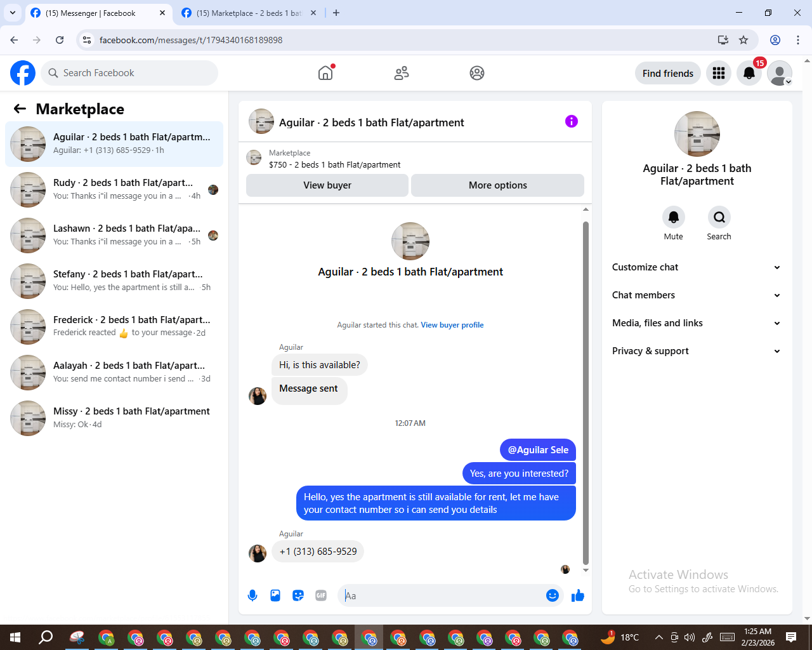
Task: Open the Friends icon in top navigation
Action: [402, 73]
